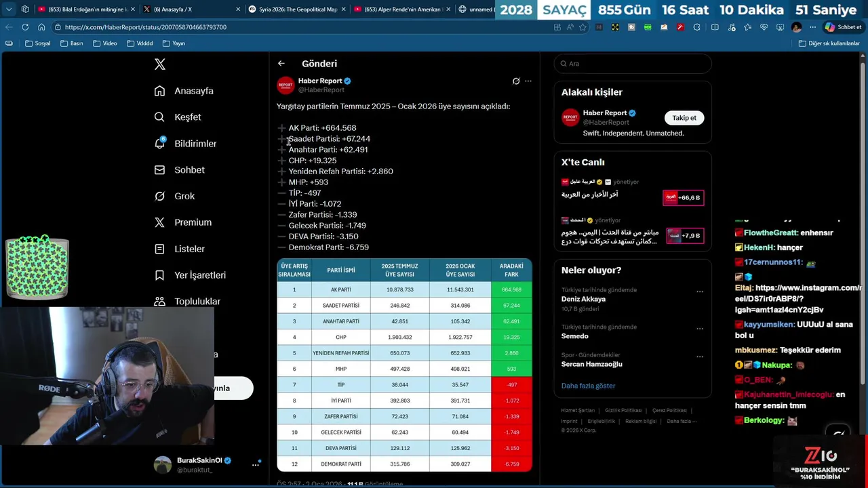Open Video bookmarks folder
The image size is (868, 488).
104,43
